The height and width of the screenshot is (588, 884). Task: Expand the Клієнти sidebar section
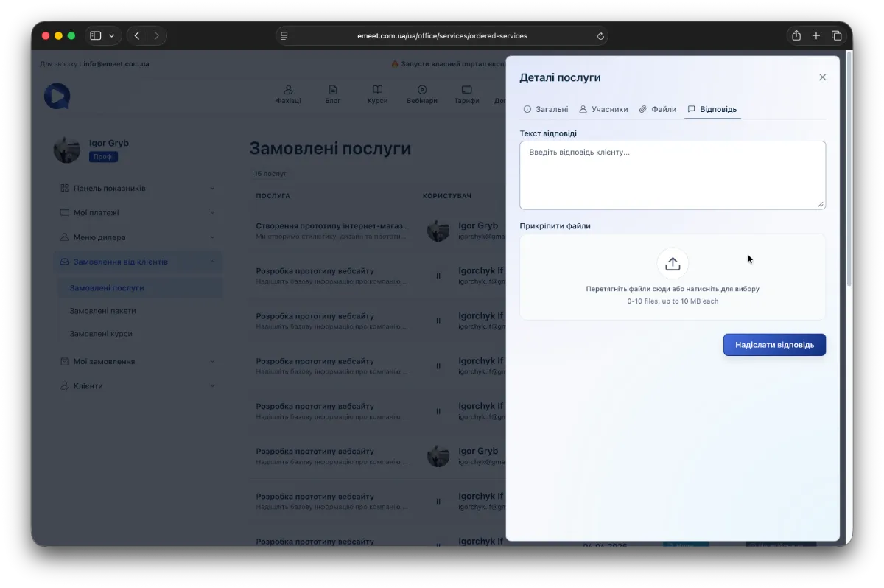[138, 386]
